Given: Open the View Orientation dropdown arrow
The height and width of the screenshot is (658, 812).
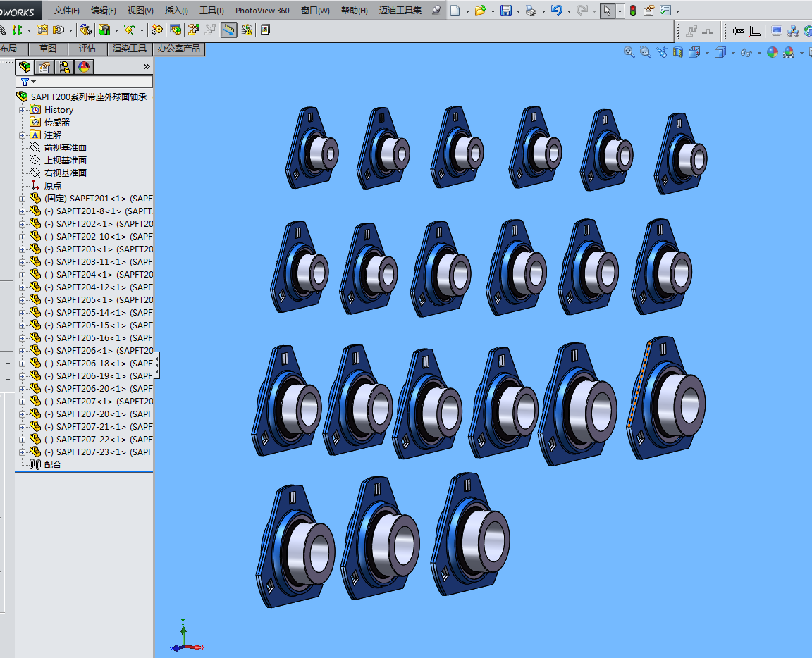Looking at the screenshot, I should coord(707,53).
